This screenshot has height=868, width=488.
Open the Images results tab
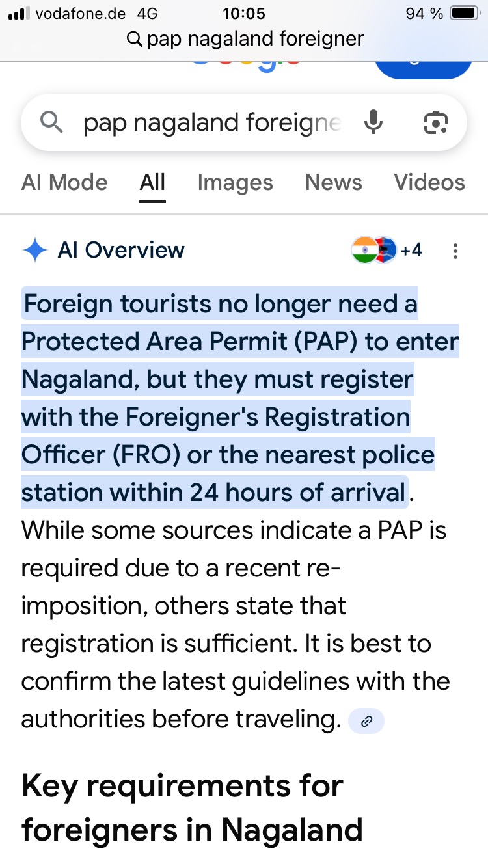[x=235, y=182]
